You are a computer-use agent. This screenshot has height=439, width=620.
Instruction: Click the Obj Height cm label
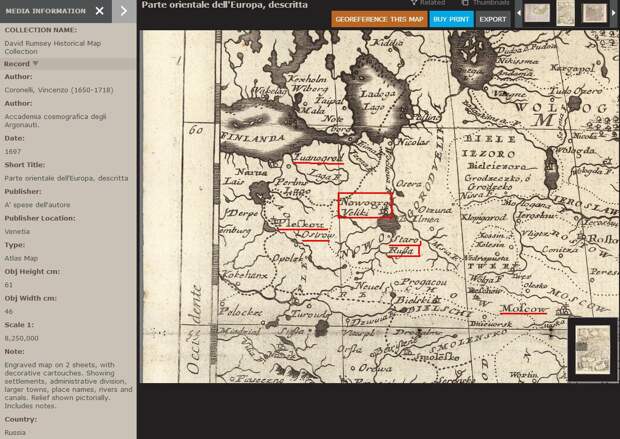coord(32,271)
